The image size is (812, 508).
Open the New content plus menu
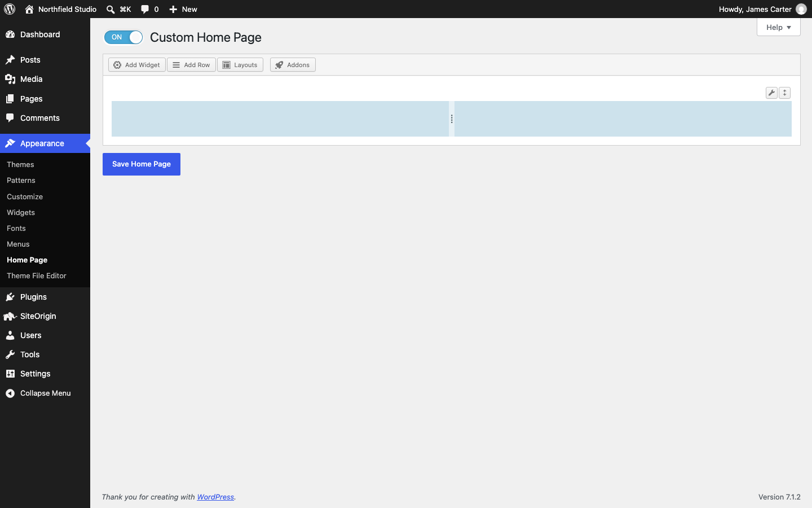point(183,9)
